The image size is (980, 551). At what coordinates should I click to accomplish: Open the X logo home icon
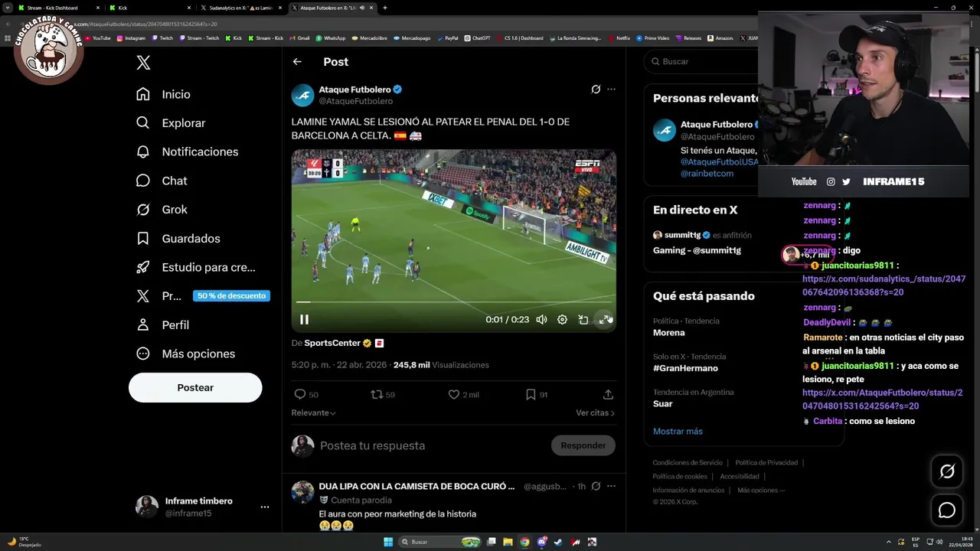(x=143, y=63)
